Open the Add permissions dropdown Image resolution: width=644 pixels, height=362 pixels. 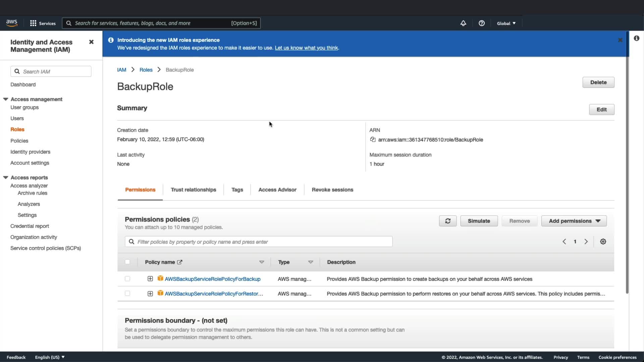574,221
